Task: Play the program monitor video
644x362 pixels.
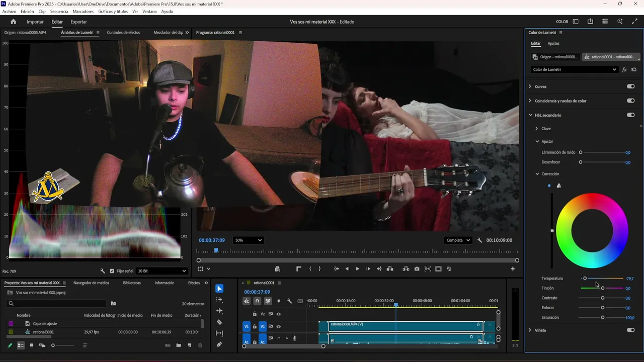Action: click(x=357, y=269)
